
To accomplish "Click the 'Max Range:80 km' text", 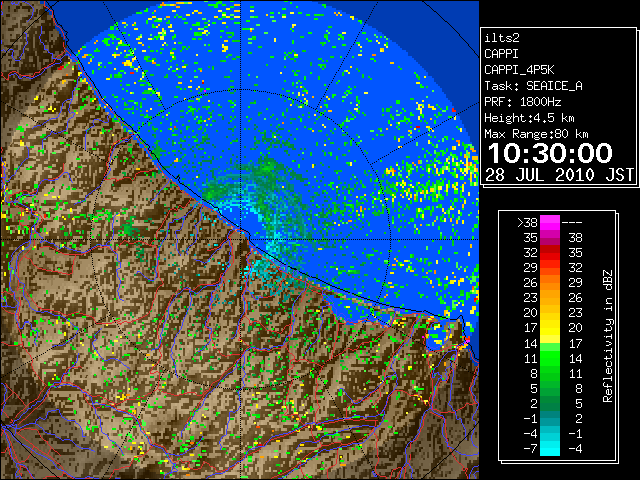I will pyautogui.click(x=536, y=134).
